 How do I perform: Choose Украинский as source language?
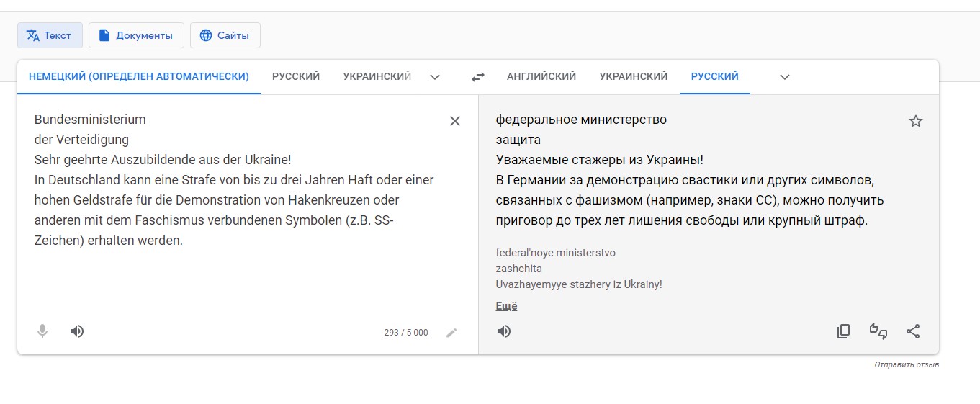click(x=377, y=76)
